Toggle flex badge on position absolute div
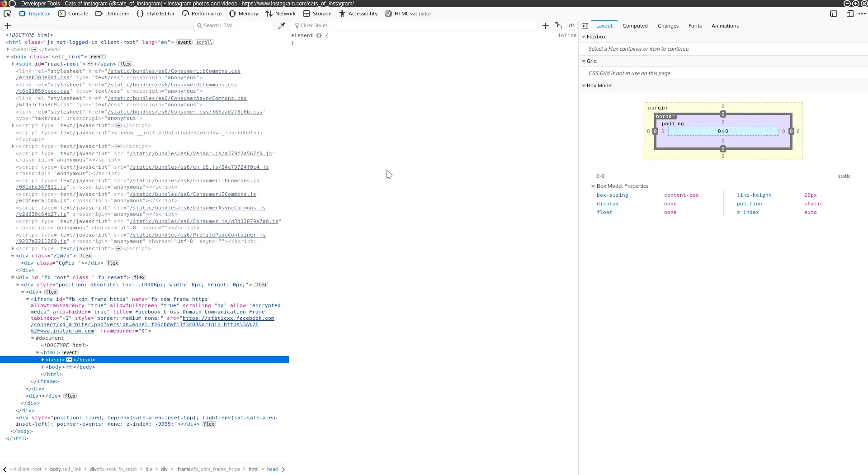Image resolution: width=868 pixels, height=475 pixels. [x=261, y=285]
